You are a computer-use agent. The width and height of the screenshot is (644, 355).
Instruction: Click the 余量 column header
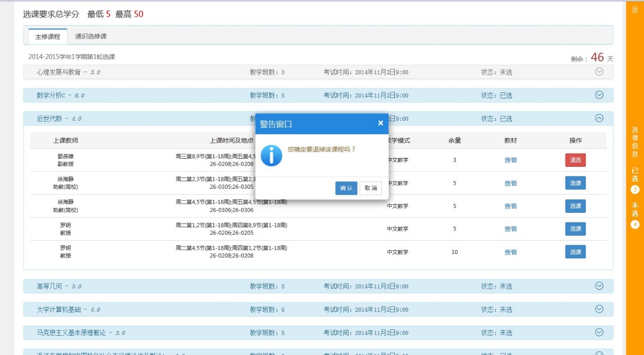coord(455,141)
